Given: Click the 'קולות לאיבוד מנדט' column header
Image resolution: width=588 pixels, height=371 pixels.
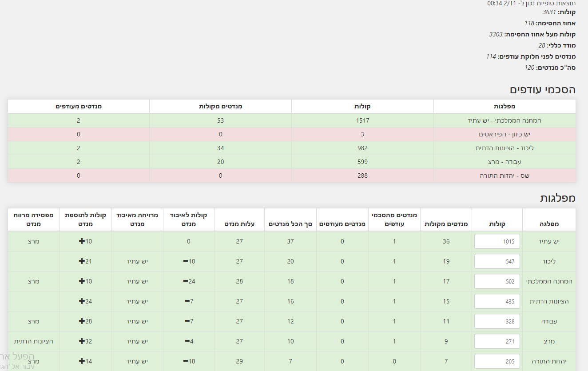Looking at the screenshot, I should coord(189,219).
